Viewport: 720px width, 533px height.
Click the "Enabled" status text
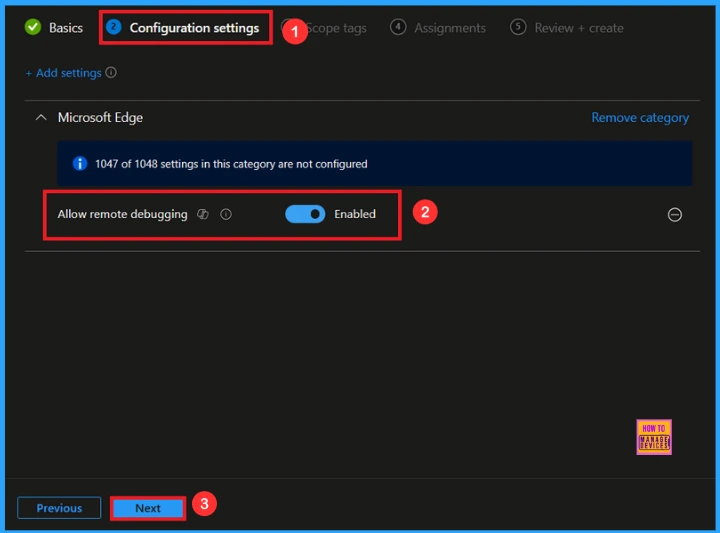(355, 214)
